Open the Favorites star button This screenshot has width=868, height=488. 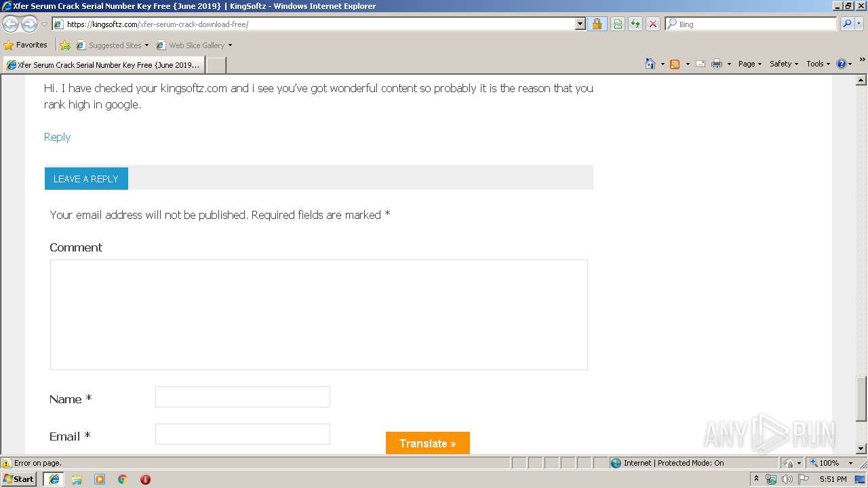tap(9, 45)
